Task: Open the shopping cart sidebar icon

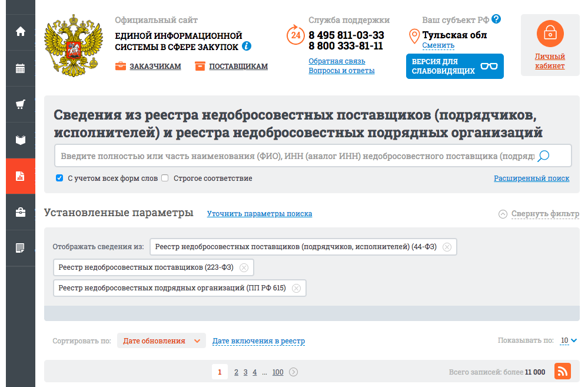Action: [21, 104]
